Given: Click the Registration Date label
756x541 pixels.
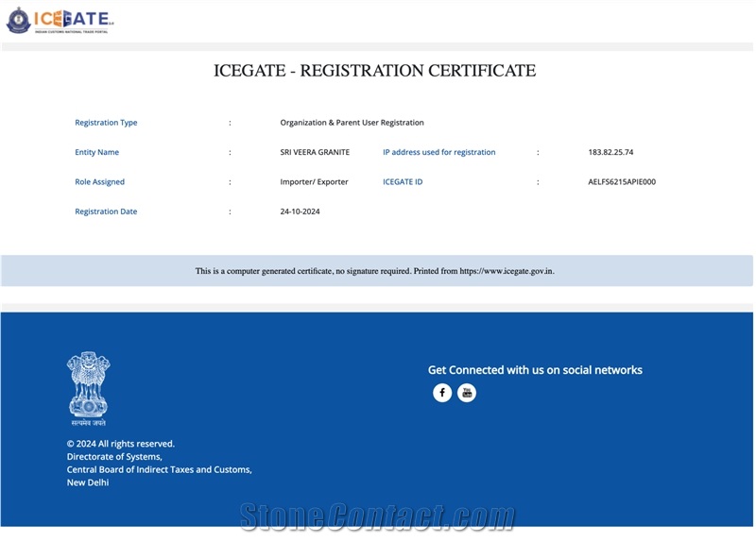Looking at the screenshot, I should [106, 211].
